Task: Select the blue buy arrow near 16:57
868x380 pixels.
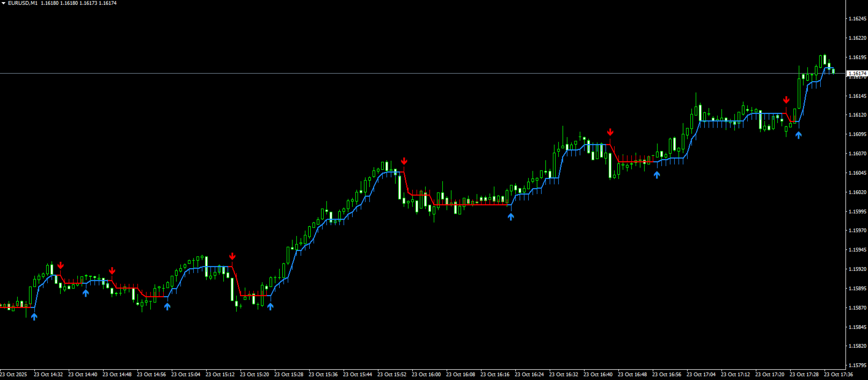Action: point(657,175)
